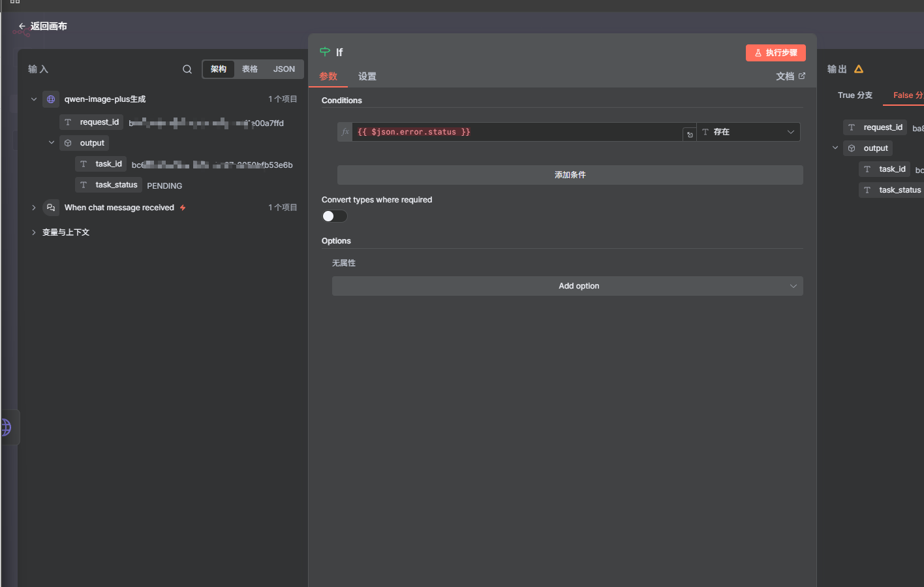Select request_id field in input panel
This screenshot has height=587, width=924.
point(92,122)
